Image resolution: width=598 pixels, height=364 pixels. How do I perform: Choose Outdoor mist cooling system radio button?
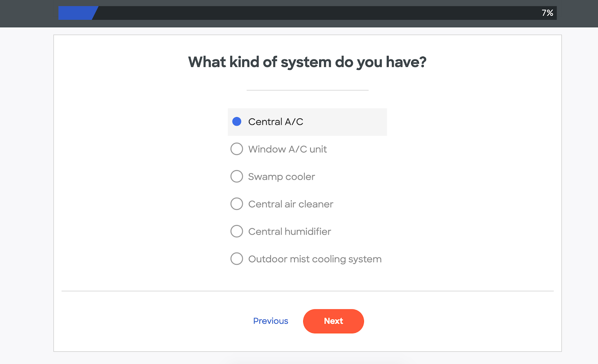pos(237,259)
